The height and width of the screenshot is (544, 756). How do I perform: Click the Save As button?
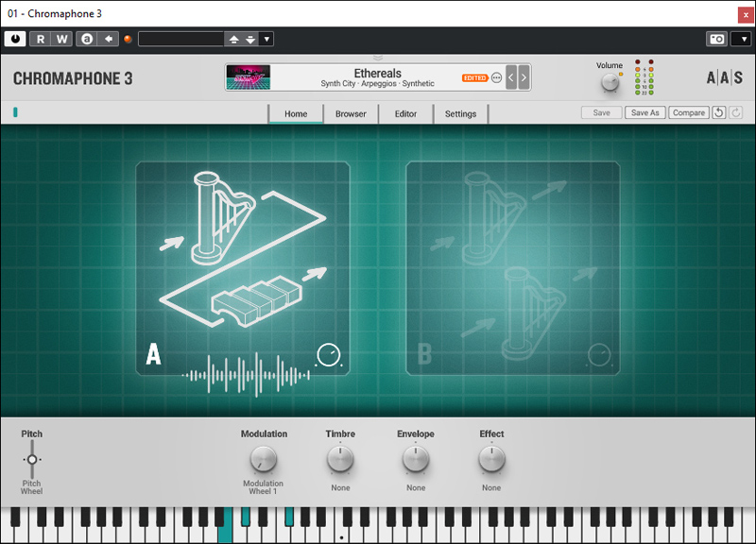tap(644, 113)
